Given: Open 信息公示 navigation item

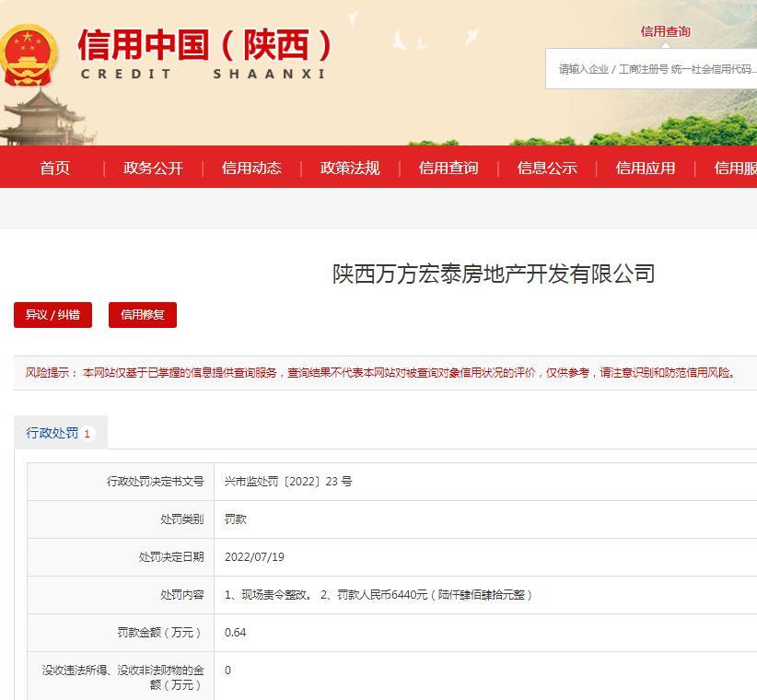Looking at the screenshot, I should pos(547,168).
